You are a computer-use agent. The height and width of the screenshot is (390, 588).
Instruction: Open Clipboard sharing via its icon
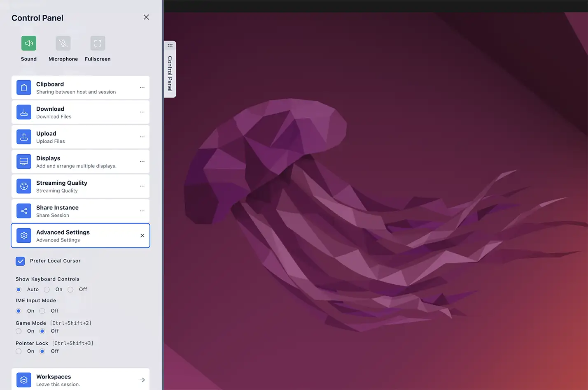23,87
